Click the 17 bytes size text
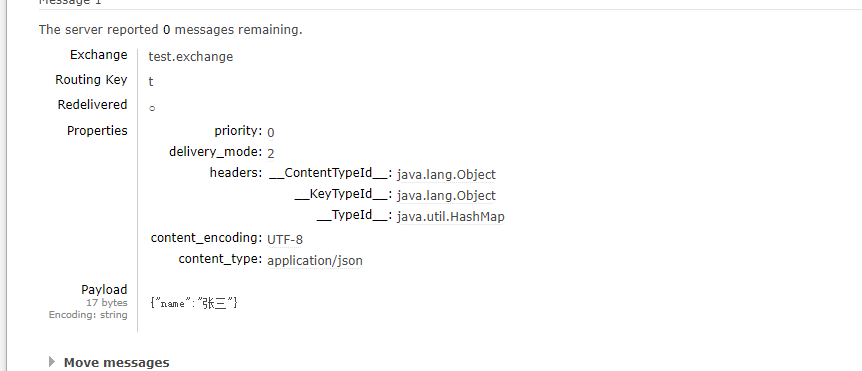Viewport: 862px width, 371px height. pos(107,303)
